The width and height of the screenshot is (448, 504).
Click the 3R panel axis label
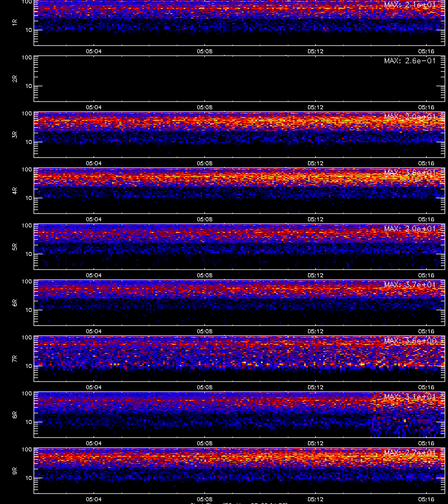15,134
